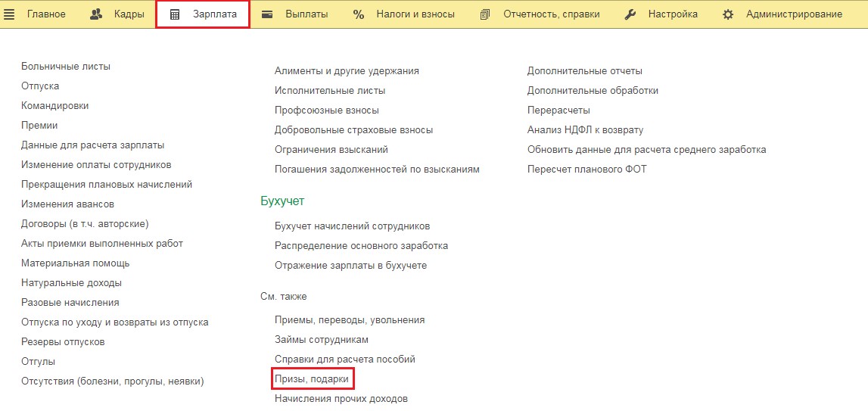This screenshot has width=868, height=411.
Task: Open Профсоюзные взносы
Action: coord(327,111)
